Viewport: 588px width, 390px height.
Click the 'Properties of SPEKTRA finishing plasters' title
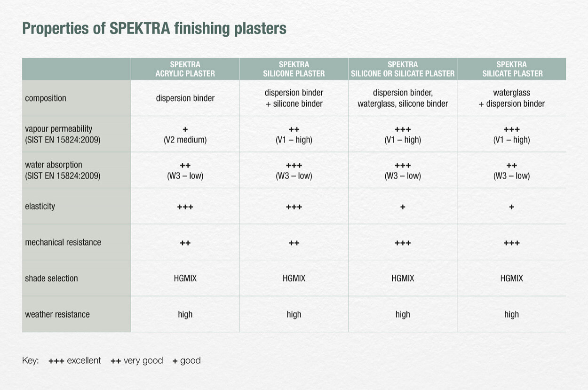click(x=154, y=29)
